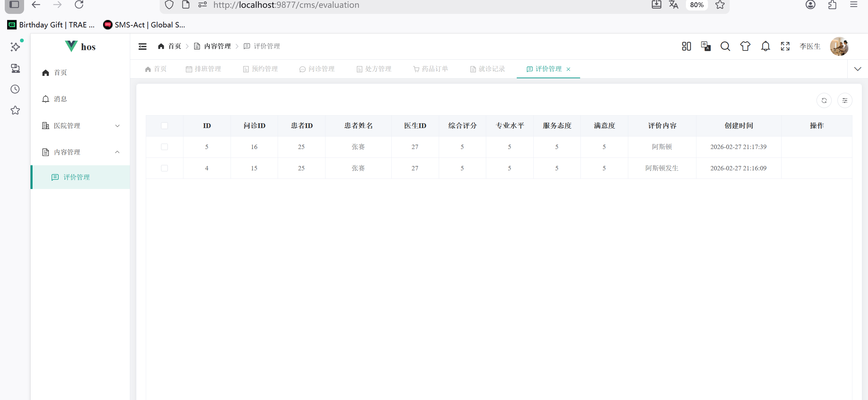Screen dimensions: 868x400
Task: Check the row with ID 4
Action: [164, 168]
